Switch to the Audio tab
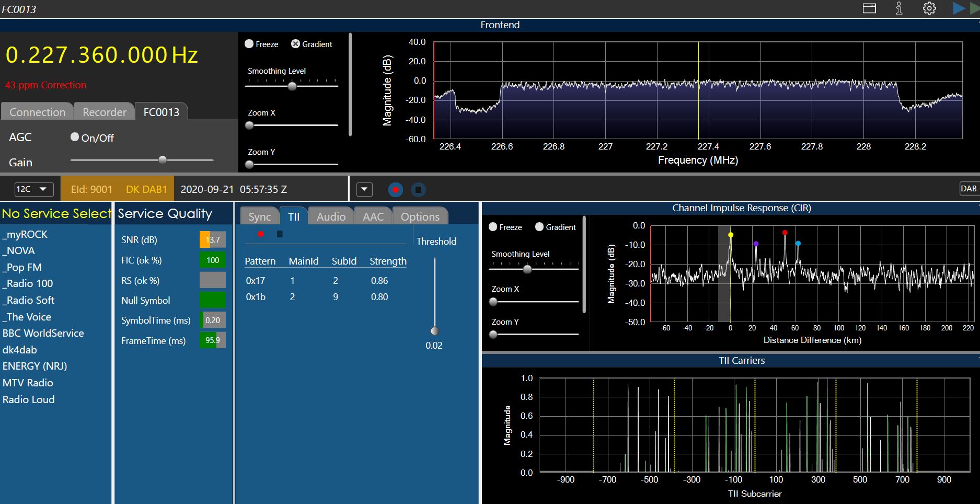This screenshot has width=980, height=504. (331, 216)
